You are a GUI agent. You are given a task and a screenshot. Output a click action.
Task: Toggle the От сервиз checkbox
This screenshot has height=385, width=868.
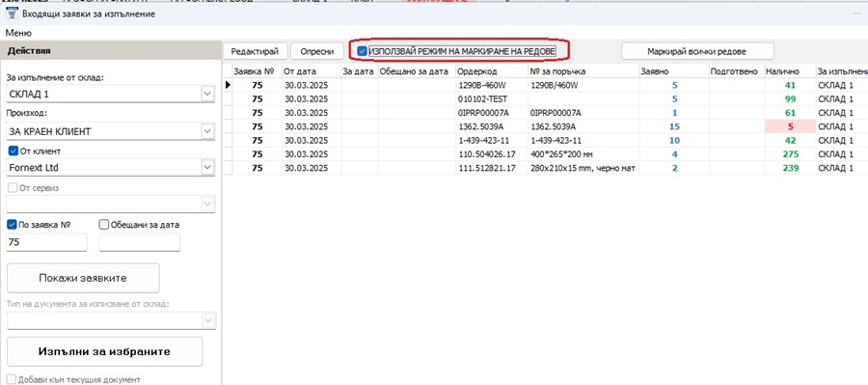coord(14,188)
